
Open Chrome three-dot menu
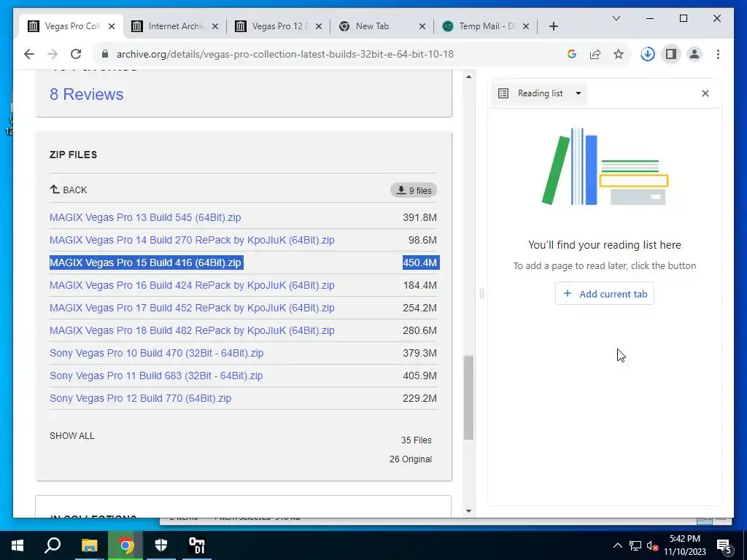coord(718,54)
